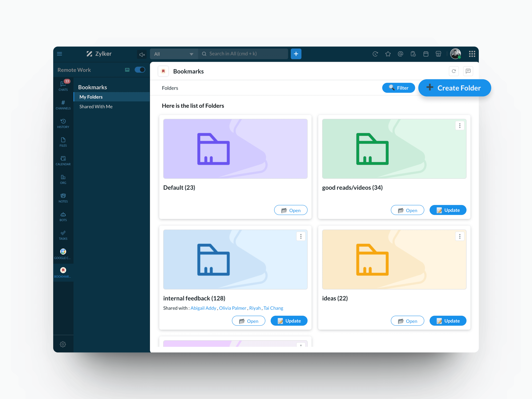Click the good reads/videos folder thumbnail

pyautogui.click(x=394, y=149)
